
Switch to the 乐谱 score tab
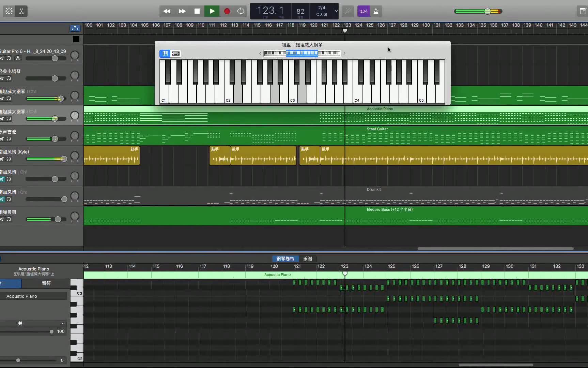click(x=308, y=259)
